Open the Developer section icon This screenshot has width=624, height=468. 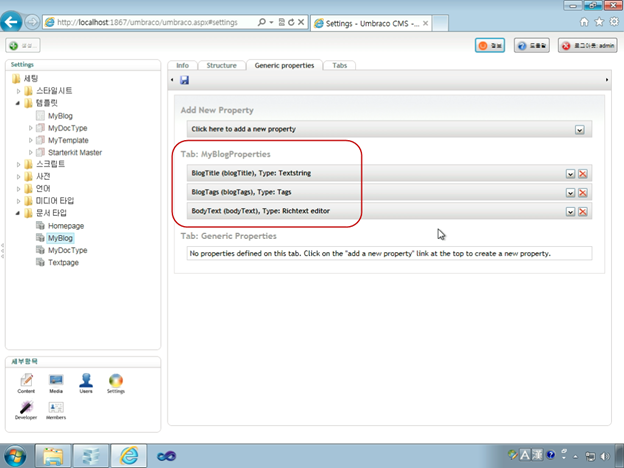26,410
